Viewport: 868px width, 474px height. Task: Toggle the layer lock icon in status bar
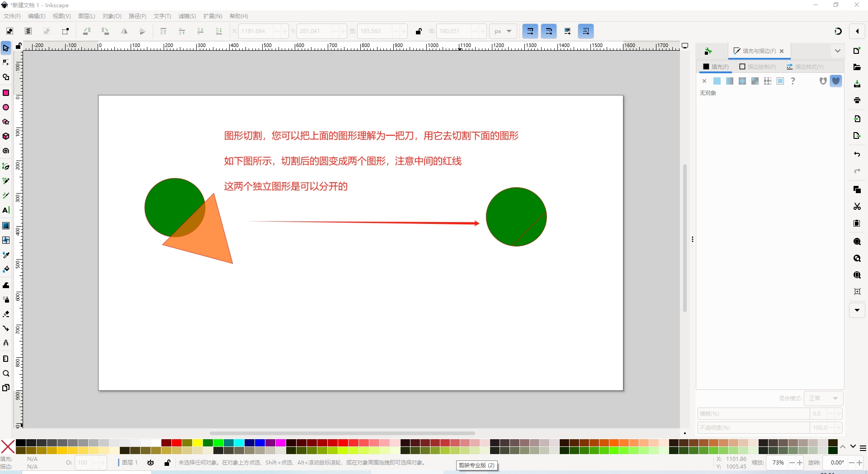point(167,463)
